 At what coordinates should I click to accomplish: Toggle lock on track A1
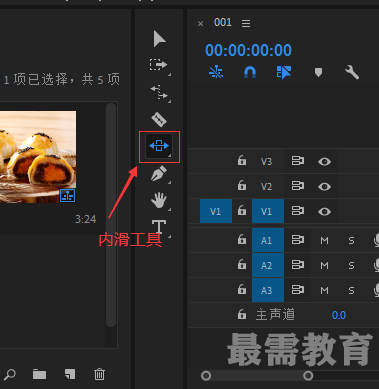click(242, 240)
